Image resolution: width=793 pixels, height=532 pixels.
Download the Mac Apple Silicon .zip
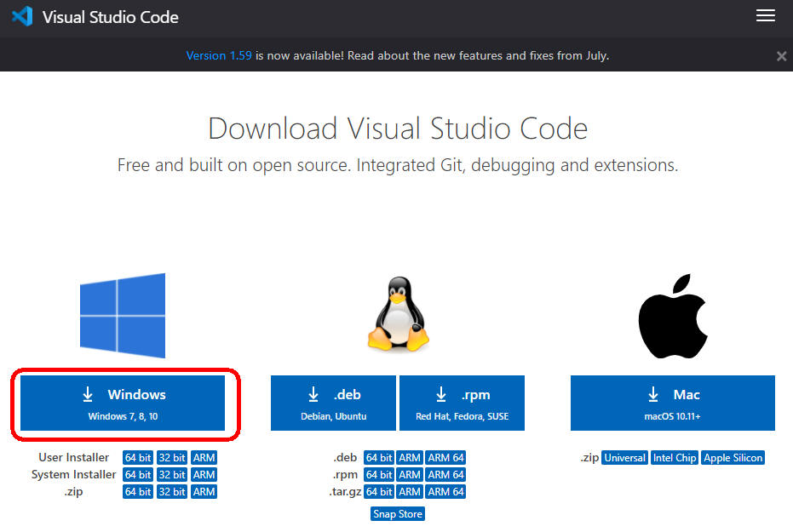pyautogui.click(x=733, y=458)
